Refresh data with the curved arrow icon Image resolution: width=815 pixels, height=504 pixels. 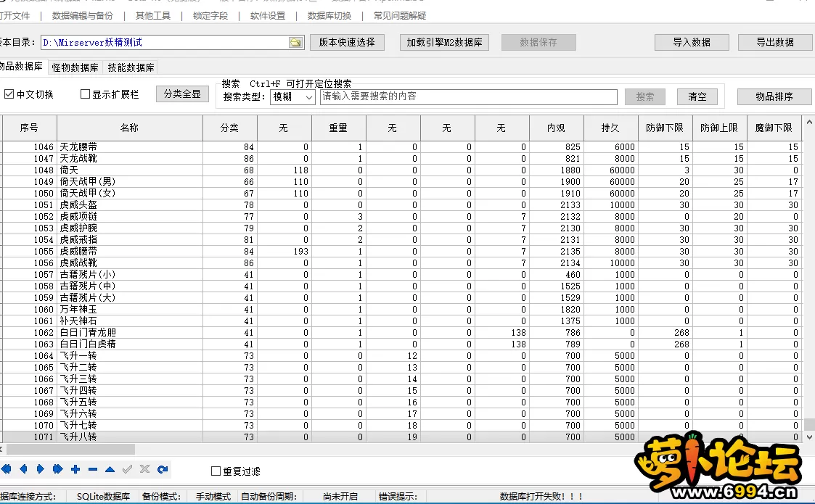pyautogui.click(x=162, y=469)
